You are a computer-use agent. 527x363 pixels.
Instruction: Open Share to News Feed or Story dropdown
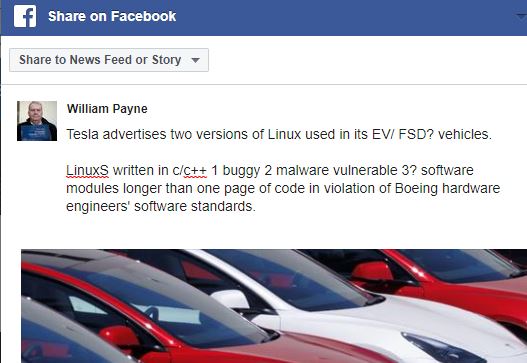109,60
